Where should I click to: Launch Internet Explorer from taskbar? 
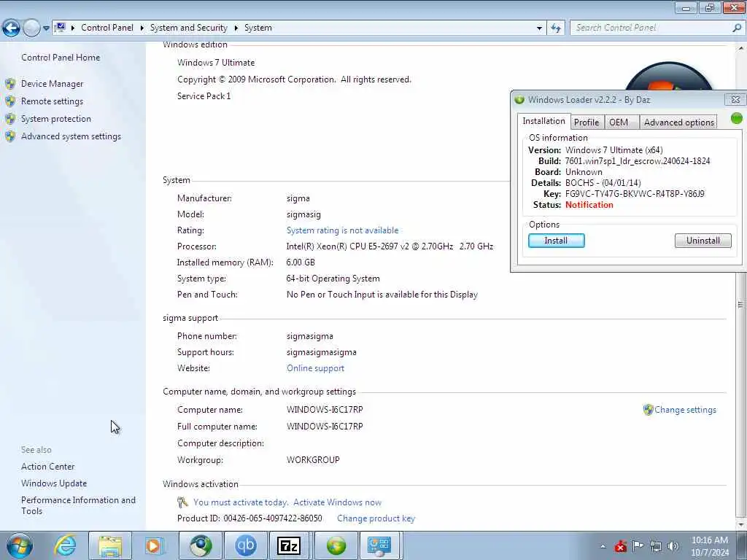point(65,545)
